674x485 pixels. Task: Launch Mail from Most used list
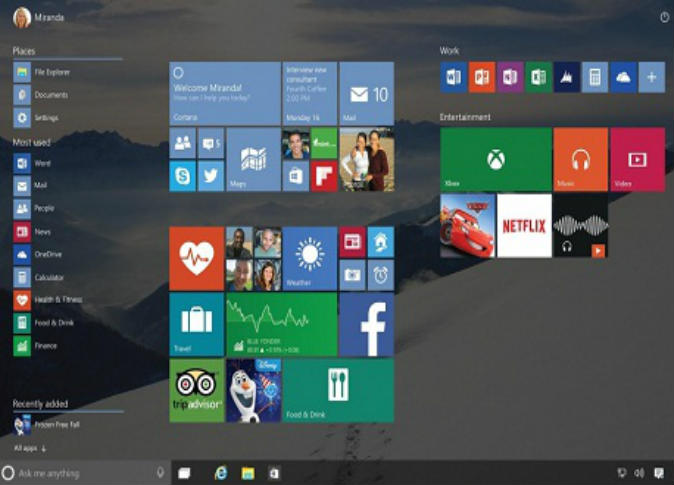[31, 186]
